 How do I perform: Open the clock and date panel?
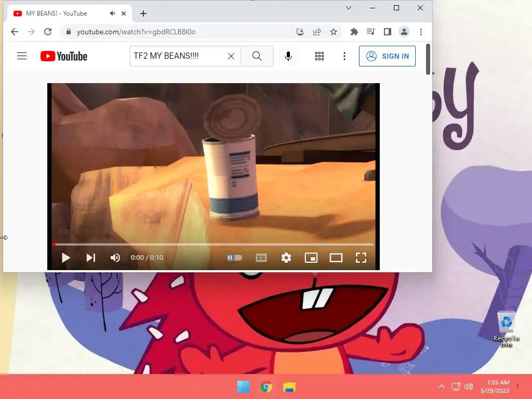click(x=495, y=387)
